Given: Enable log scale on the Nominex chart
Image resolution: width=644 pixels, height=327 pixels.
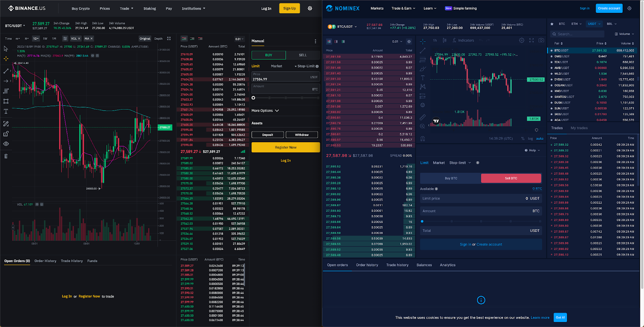Looking at the screenshot, I should point(530,139).
